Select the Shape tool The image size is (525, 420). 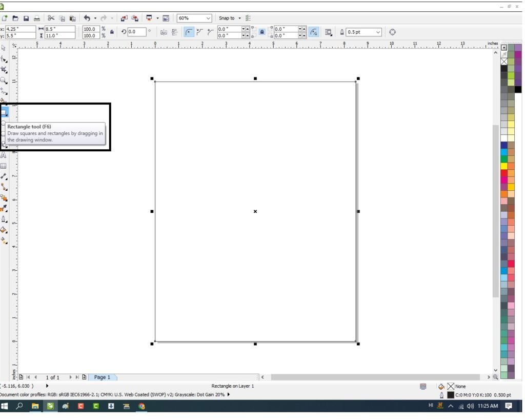(x=4, y=59)
